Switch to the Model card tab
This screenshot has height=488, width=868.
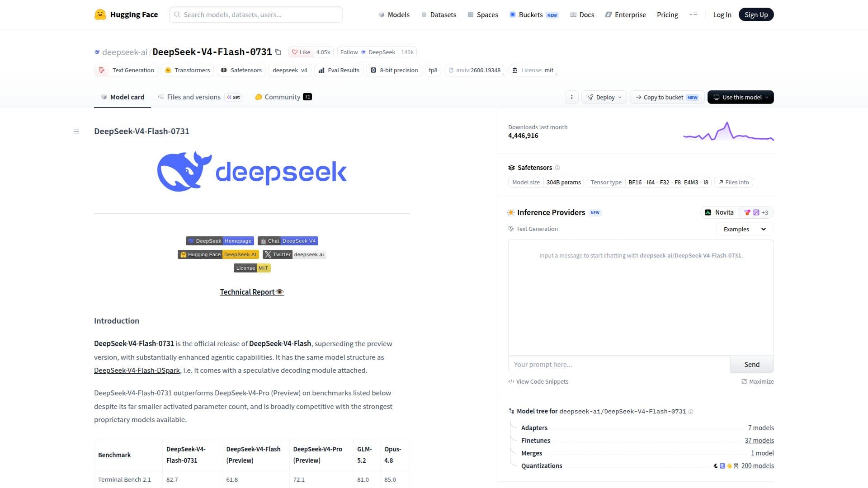click(x=123, y=97)
